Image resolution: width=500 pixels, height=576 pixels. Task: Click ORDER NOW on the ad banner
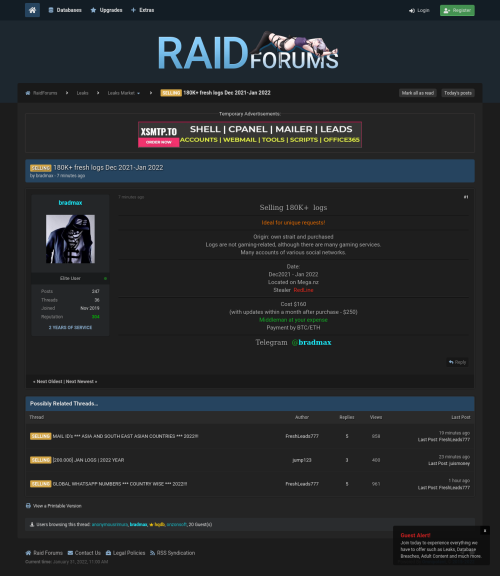click(158, 142)
